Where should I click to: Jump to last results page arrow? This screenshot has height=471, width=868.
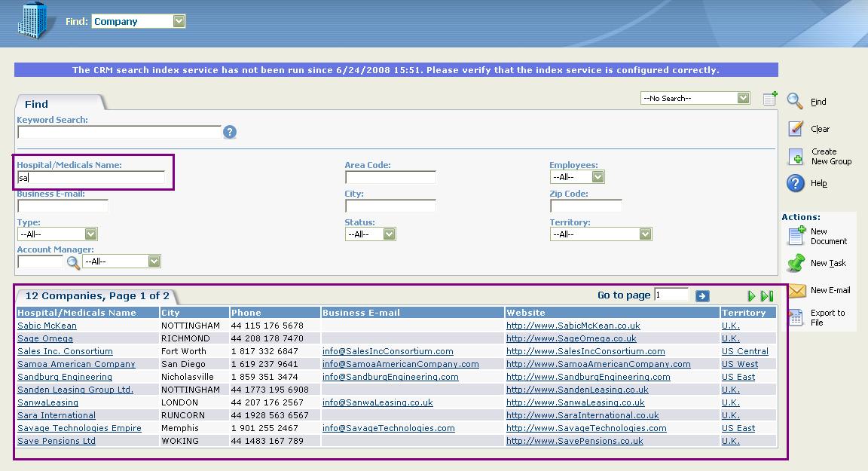tap(767, 296)
